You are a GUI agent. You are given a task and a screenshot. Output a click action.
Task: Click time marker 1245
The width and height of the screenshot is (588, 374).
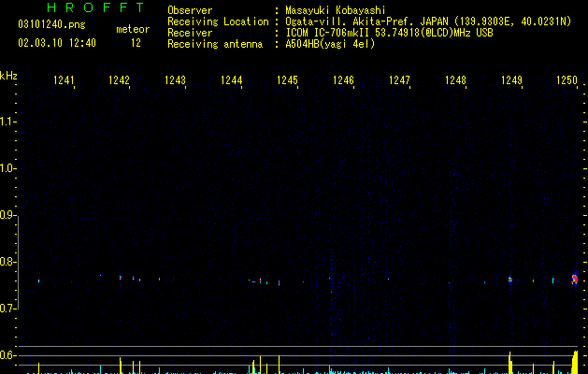click(287, 80)
